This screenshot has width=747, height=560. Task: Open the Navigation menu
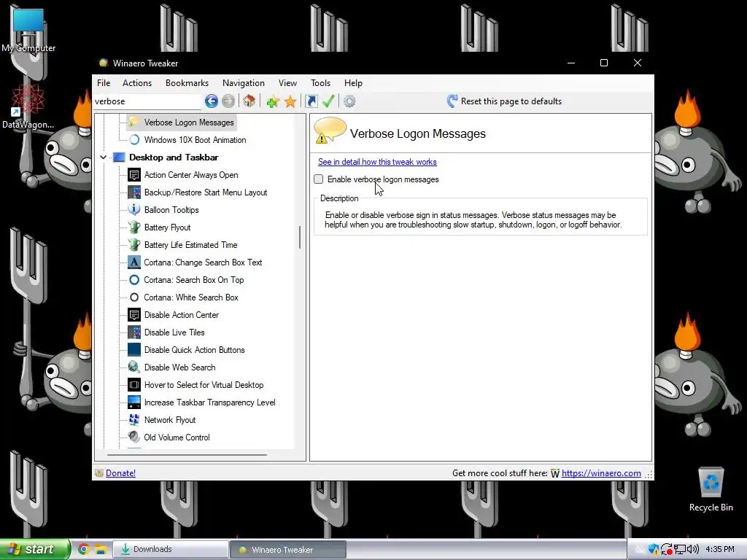point(244,83)
